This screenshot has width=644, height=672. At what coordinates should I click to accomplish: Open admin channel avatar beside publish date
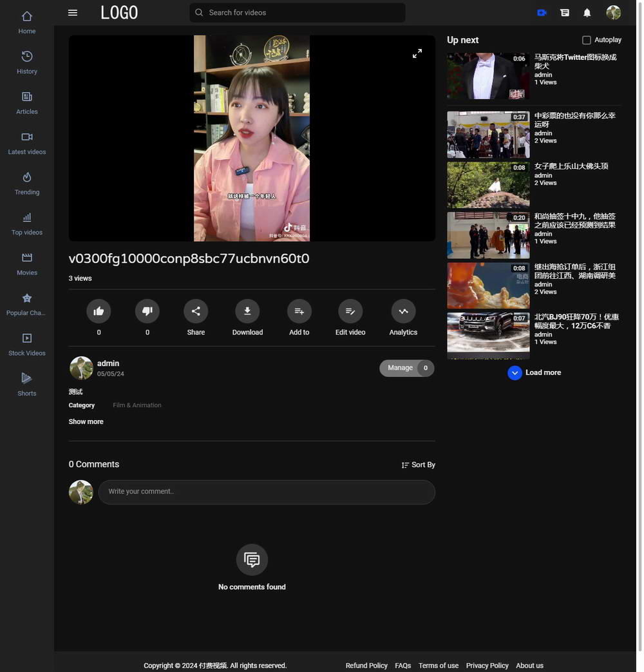(x=81, y=368)
